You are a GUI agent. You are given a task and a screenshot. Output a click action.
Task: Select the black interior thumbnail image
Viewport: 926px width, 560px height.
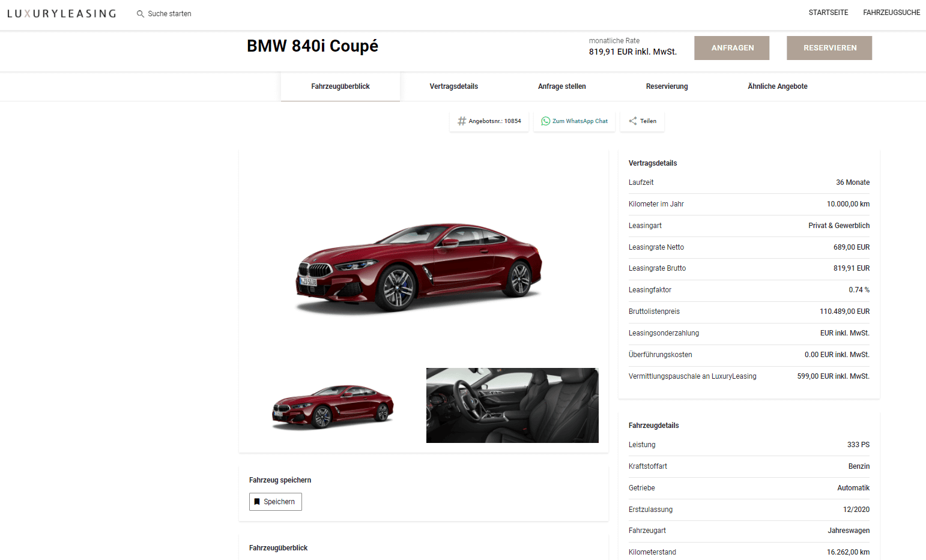(x=512, y=405)
